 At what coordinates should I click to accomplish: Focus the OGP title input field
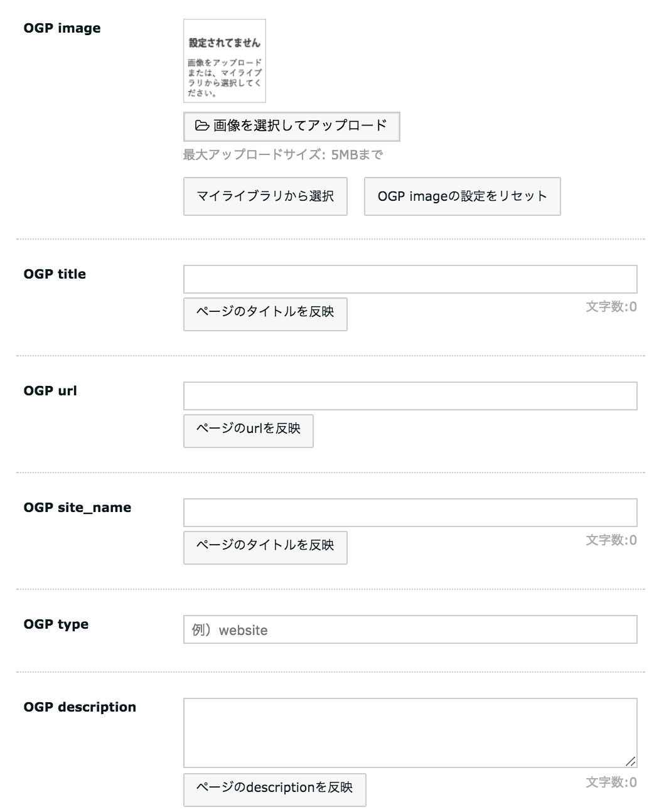coord(410,279)
